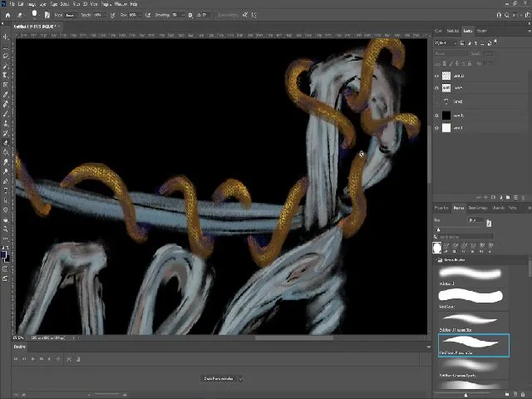Click the canvas horizontal scrollbar

pyautogui.click(x=294, y=337)
